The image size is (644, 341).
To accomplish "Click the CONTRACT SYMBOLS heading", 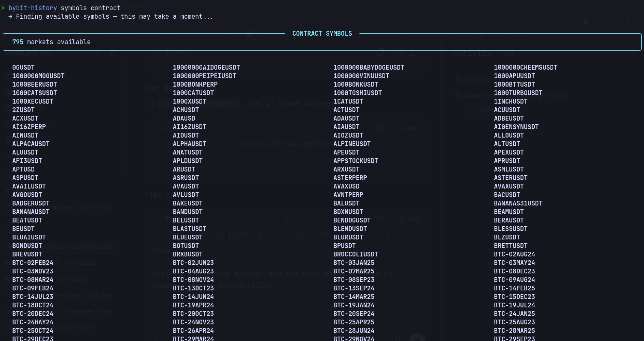I will [x=322, y=34].
